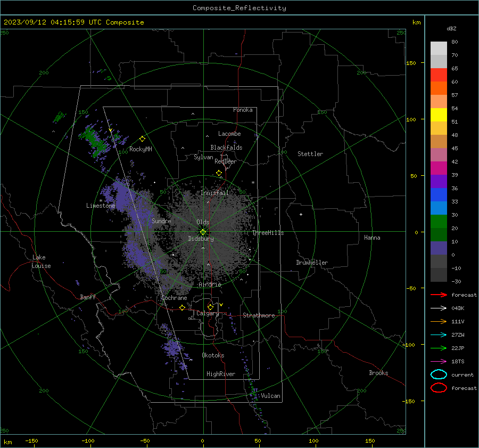Select the Red Deer label
This screenshot has width=479, height=448.
tap(226, 161)
